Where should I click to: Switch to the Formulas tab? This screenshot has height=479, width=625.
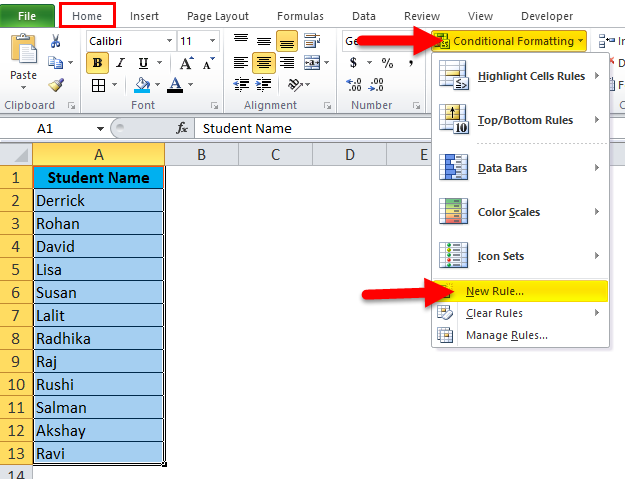point(300,16)
